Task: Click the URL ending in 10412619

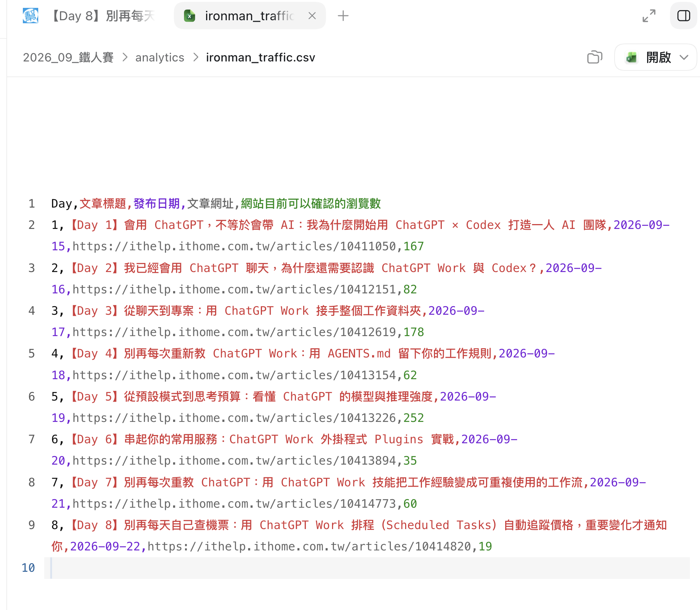Action: pyautogui.click(x=234, y=332)
